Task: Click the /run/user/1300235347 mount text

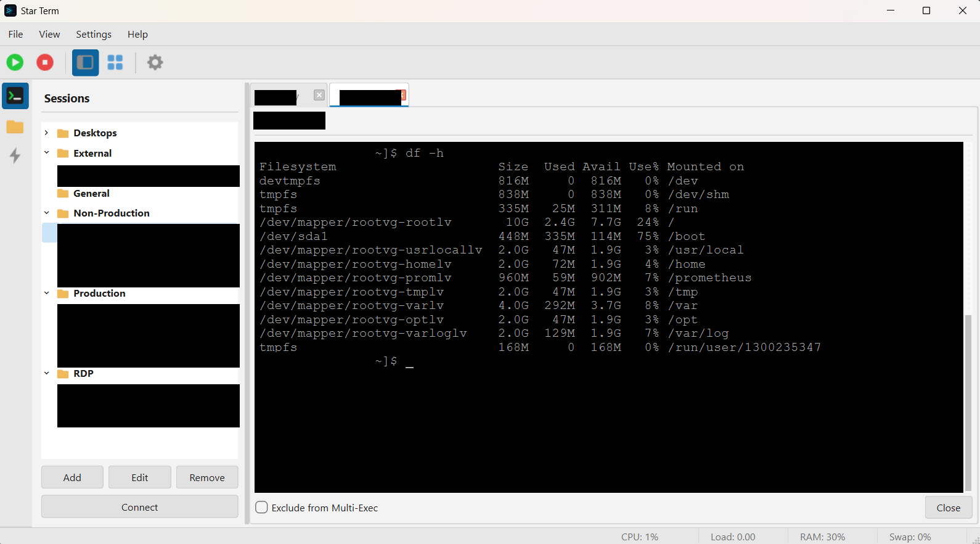Action: tap(745, 348)
